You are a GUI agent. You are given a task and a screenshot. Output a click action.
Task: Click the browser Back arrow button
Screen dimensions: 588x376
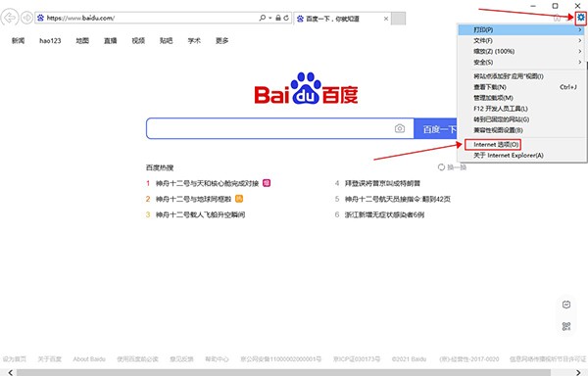(x=10, y=18)
